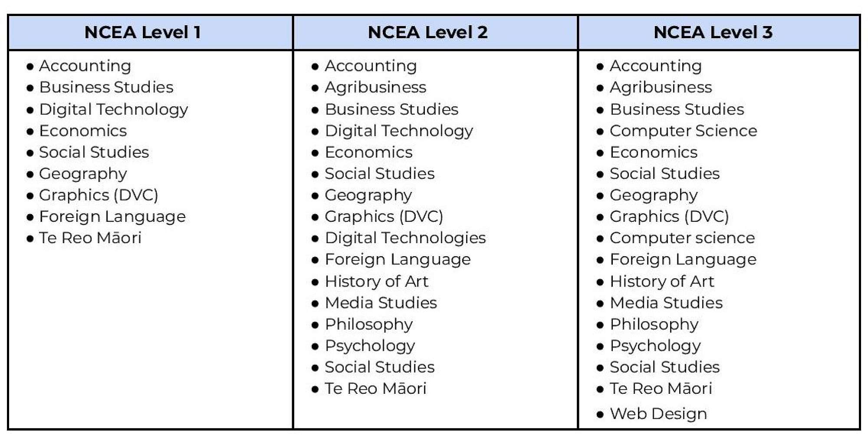Select Te Reo Māori in Level 1 list
The height and width of the screenshot is (442, 868).
click(90, 238)
